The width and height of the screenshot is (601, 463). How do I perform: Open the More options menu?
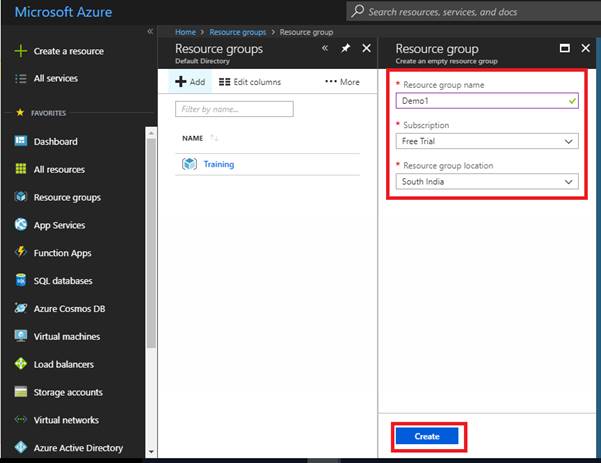(342, 82)
